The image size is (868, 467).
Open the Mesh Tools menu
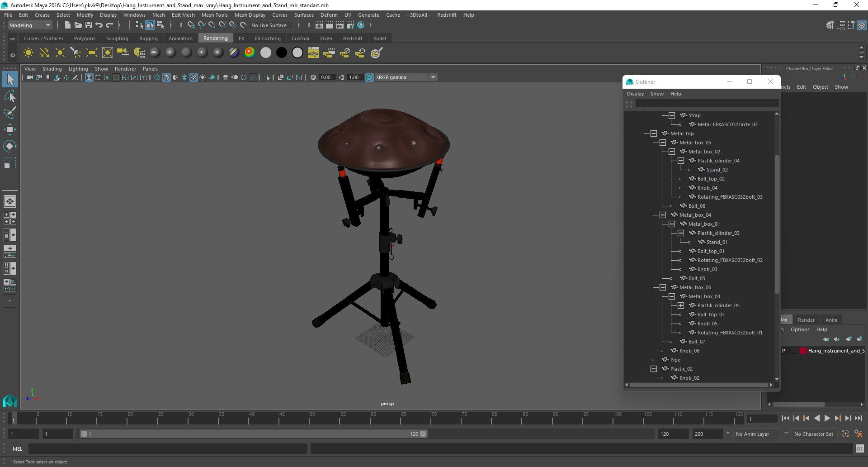pyautogui.click(x=214, y=15)
